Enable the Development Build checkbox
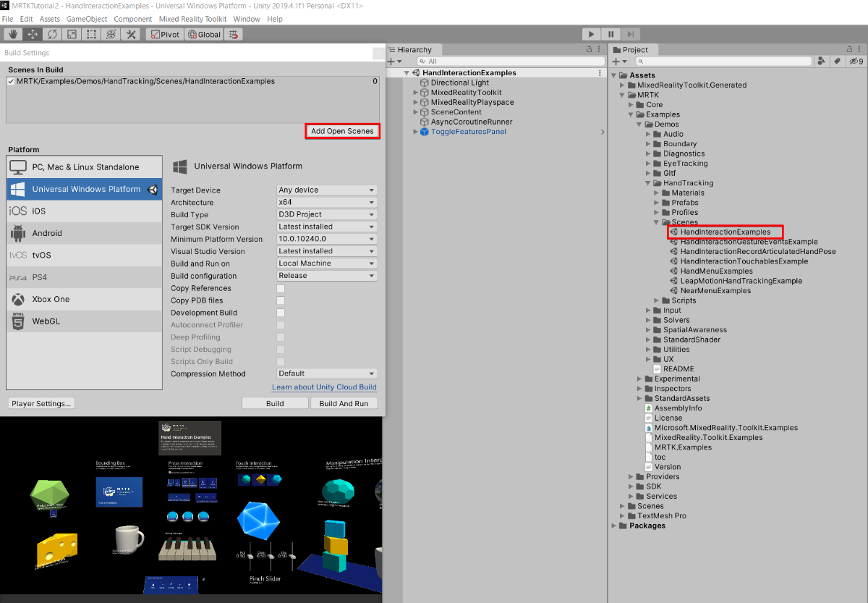Viewport: 868px width, 603px height. coord(281,313)
